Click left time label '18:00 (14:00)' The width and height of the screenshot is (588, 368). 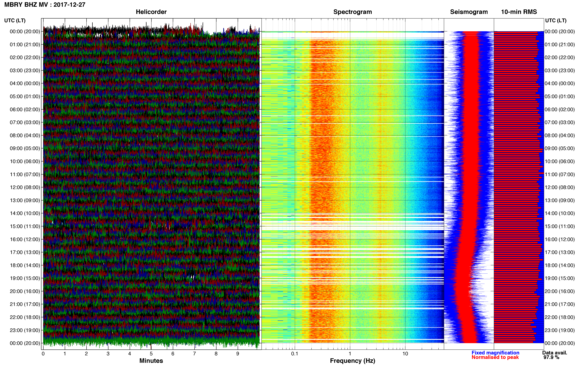[25, 265]
